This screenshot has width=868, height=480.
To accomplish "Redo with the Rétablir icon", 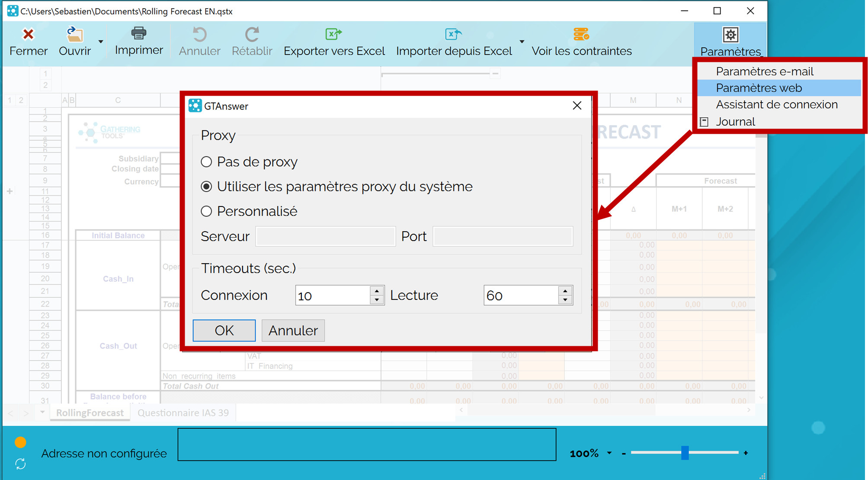I will coord(252,34).
